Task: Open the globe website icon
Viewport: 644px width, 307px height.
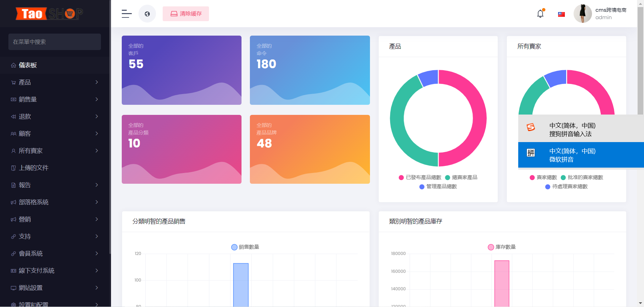Action: coord(147,14)
